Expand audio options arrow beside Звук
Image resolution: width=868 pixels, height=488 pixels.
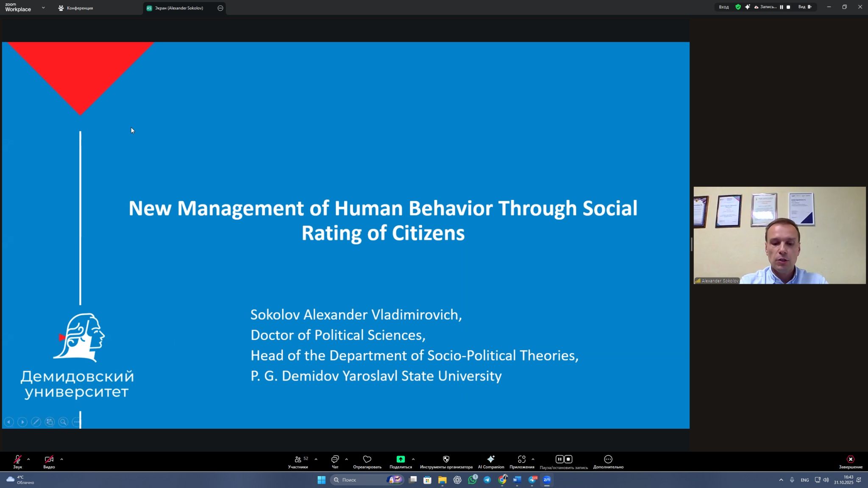click(x=28, y=459)
